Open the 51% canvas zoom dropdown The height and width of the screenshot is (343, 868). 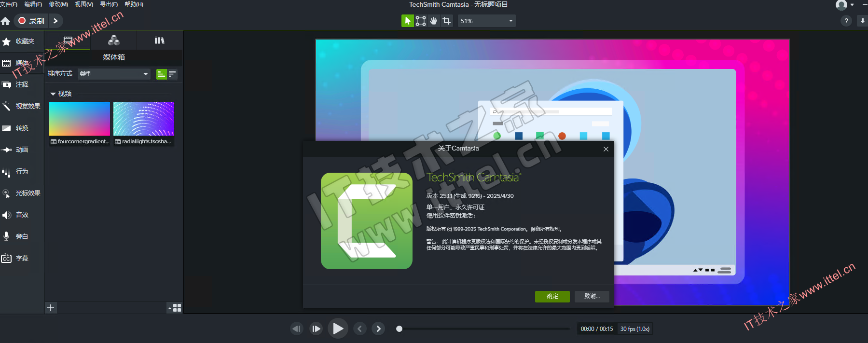[486, 21]
